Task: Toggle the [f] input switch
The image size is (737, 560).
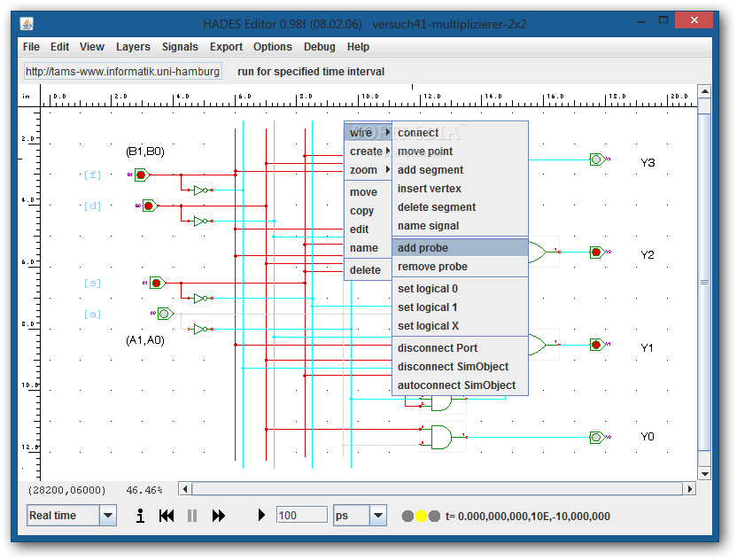Action: pos(142,175)
